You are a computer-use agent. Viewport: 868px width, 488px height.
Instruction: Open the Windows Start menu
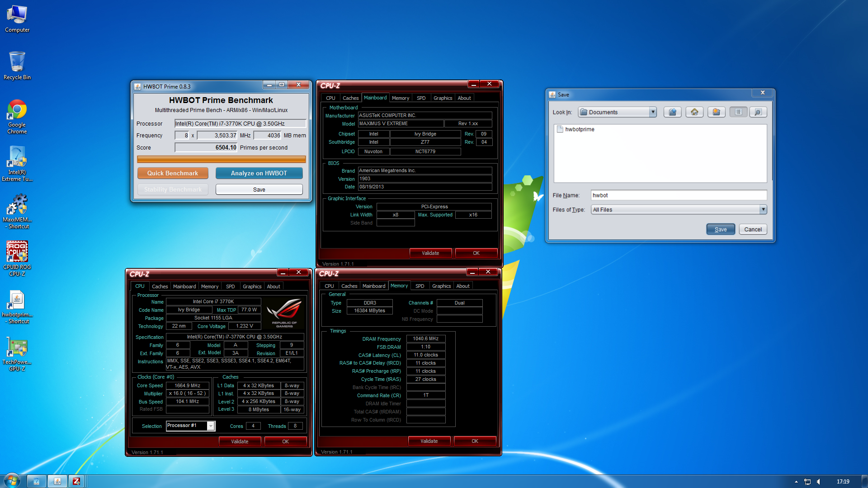(x=12, y=481)
